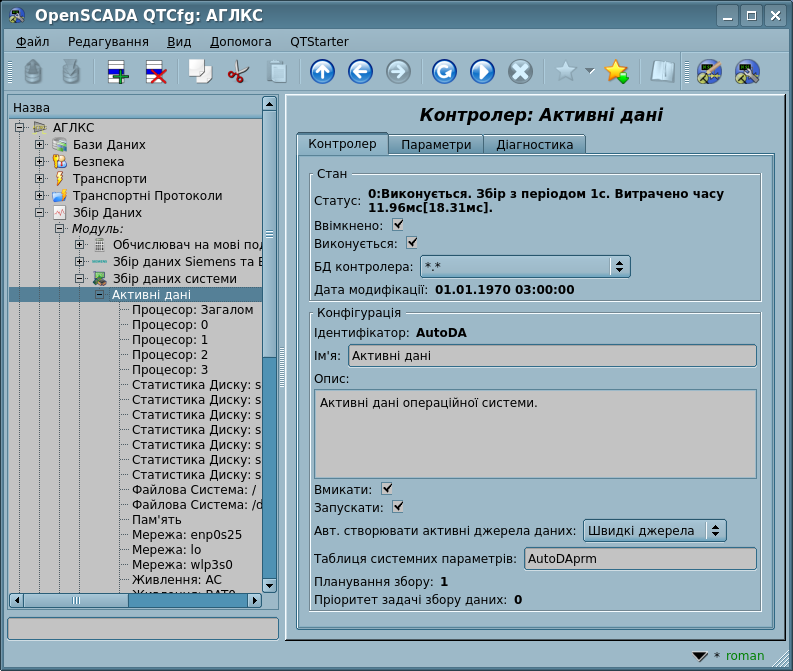Add to favorites with yellow star icon

(x=616, y=71)
